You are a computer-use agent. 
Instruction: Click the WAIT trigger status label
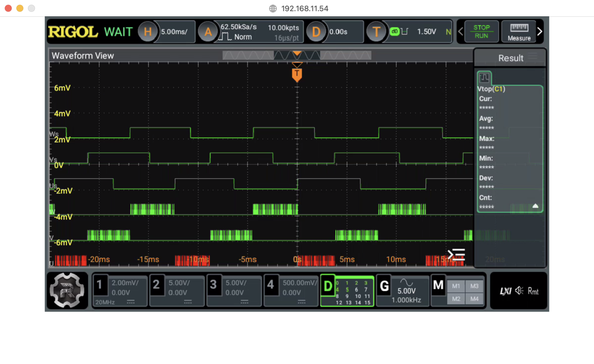(x=118, y=32)
